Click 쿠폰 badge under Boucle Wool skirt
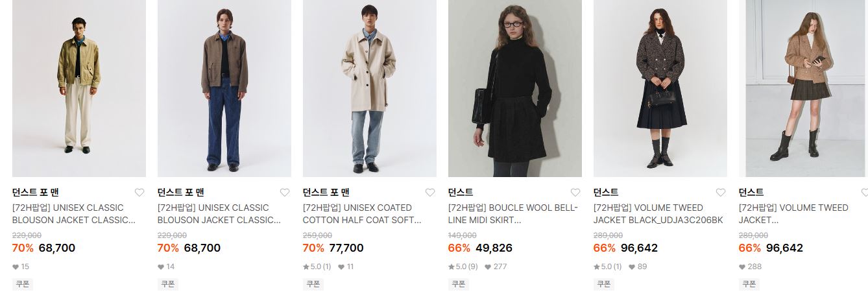Screen dimensions: 868x299 (x=459, y=284)
